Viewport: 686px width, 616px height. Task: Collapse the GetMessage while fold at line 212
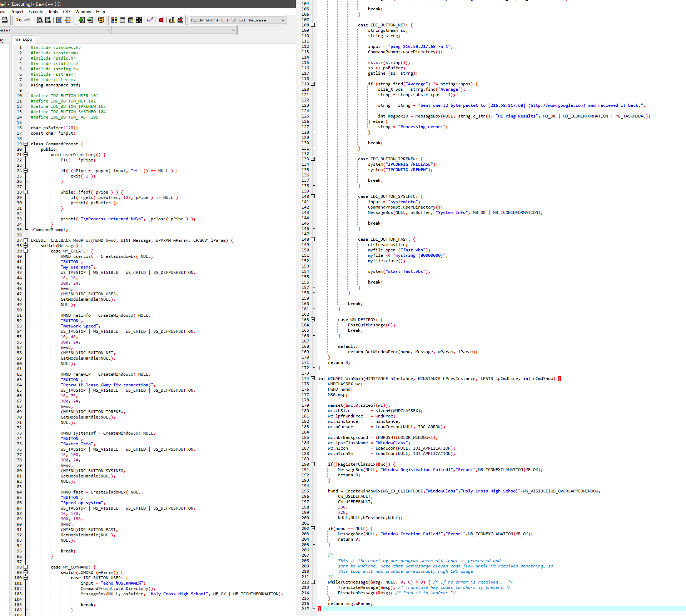313,582
